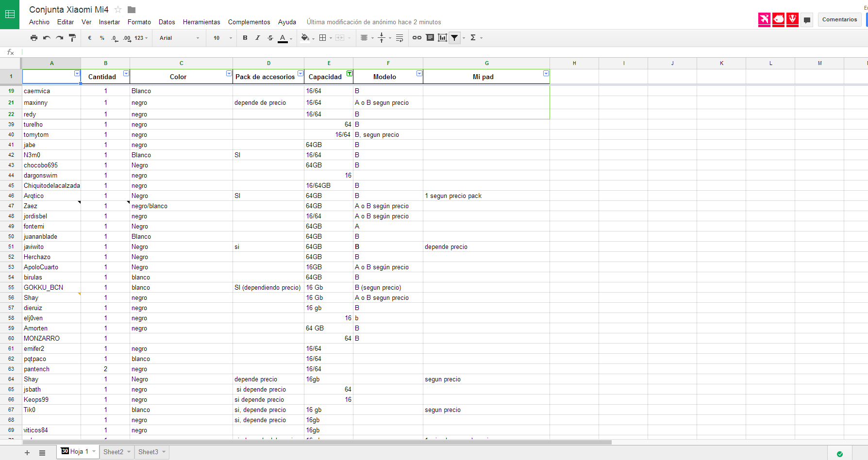Viewport: 868px width, 460px height.
Task: Move the document using the folder icon
Action: pyautogui.click(x=132, y=10)
